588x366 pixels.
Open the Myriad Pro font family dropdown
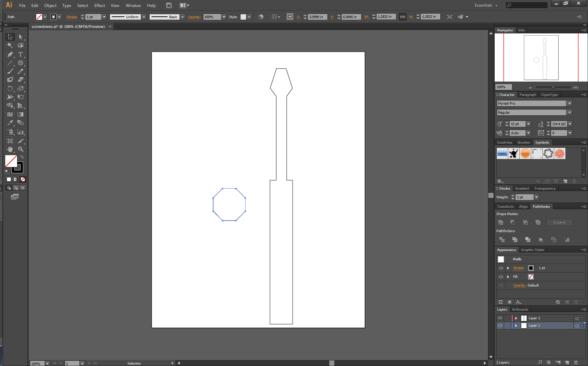(x=570, y=104)
